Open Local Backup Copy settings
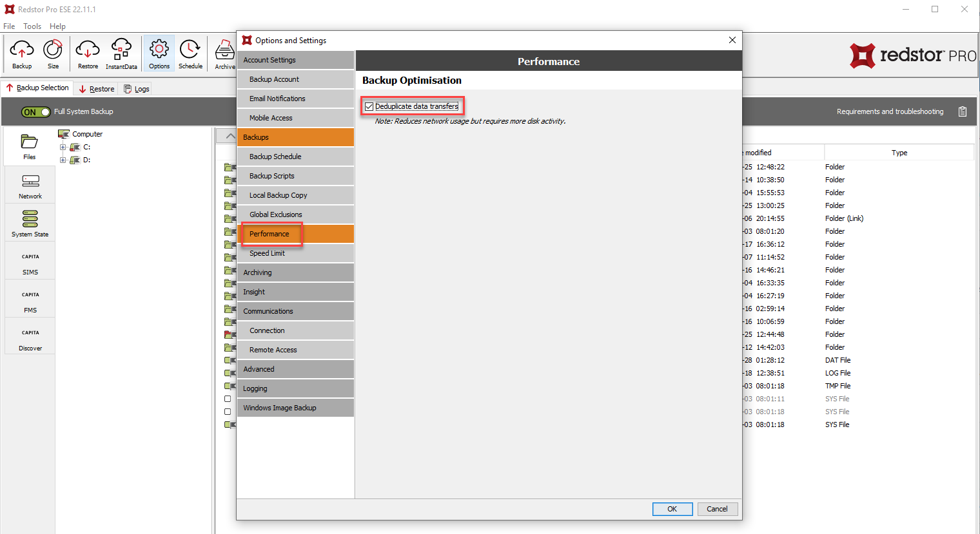 (295, 195)
